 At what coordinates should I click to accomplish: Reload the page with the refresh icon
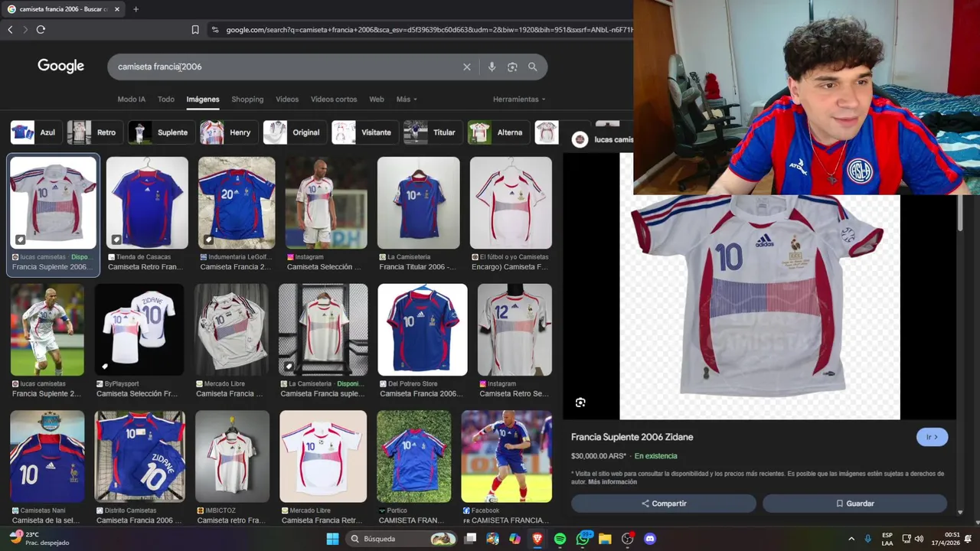(x=41, y=29)
